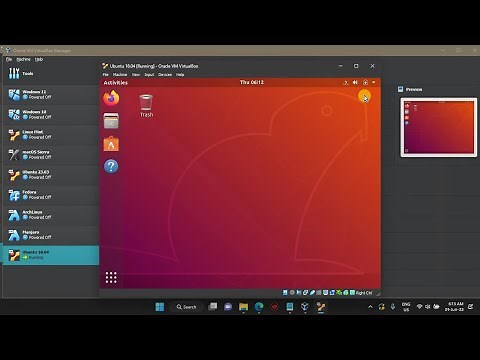Open File menu in Ubuntu VM window
480x360 pixels.
106,75
